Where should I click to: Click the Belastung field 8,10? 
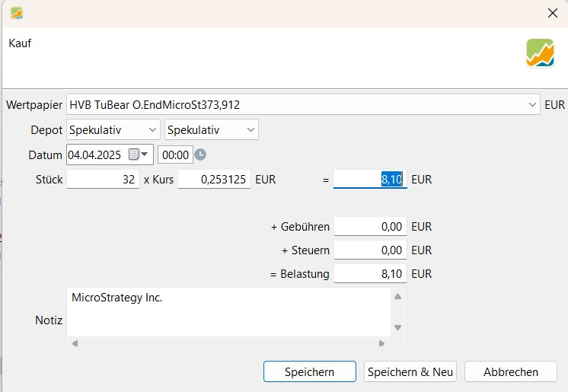pyautogui.click(x=370, y=273)
